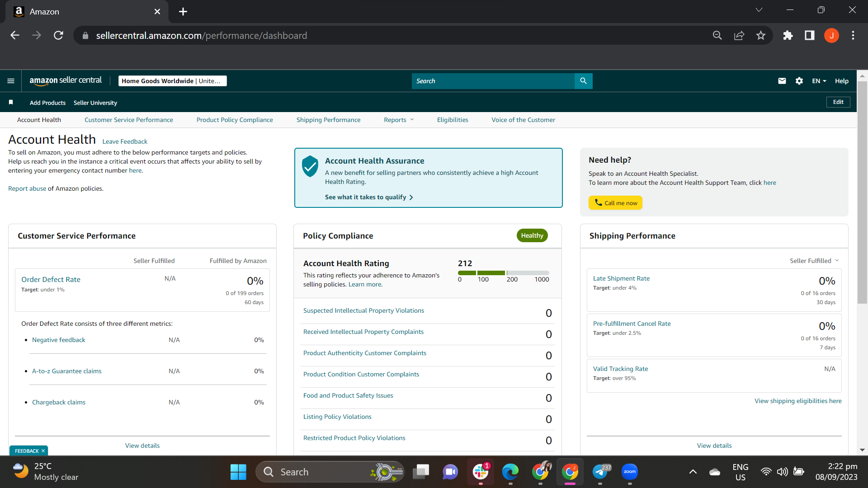868x488 pixels.
Task: Open the Leave Feedback link
Action: tap(125, 141)
